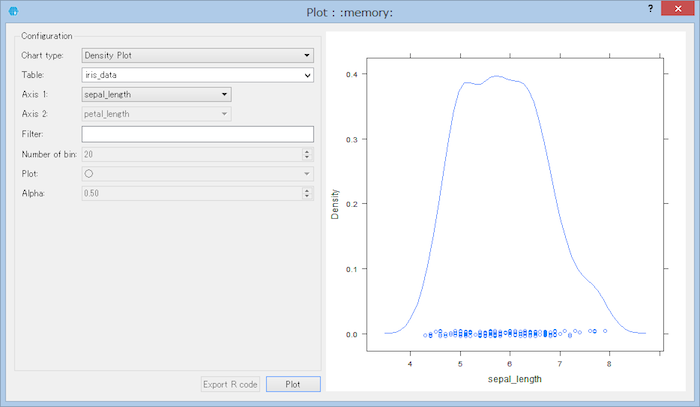Image resolution: width=700 pixels, height=407 pixels.
Task: Click the Alpha 0.50 value field
Action: coord(192,193)
